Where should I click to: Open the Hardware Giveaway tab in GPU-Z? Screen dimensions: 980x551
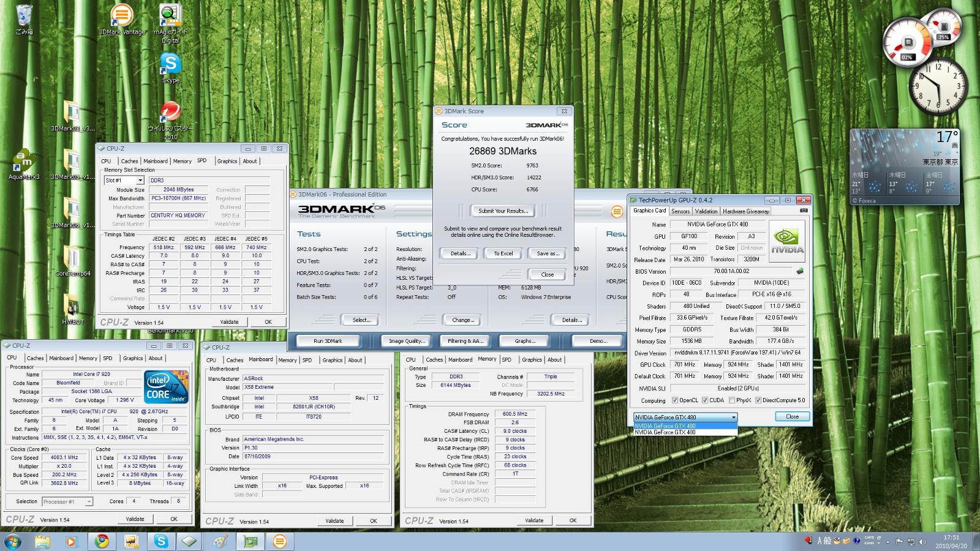pyautogui.click(x=746, y=211)
